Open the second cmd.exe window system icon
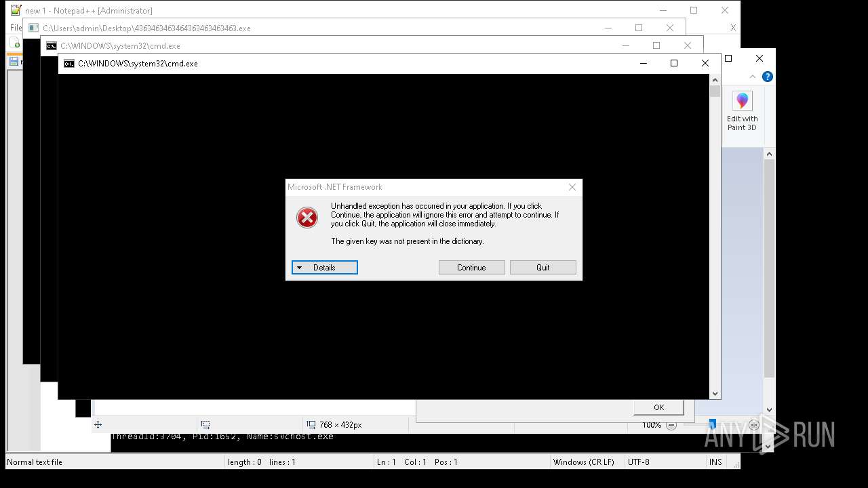Screen dimensions: 868x488 click(x=51, y=46)
